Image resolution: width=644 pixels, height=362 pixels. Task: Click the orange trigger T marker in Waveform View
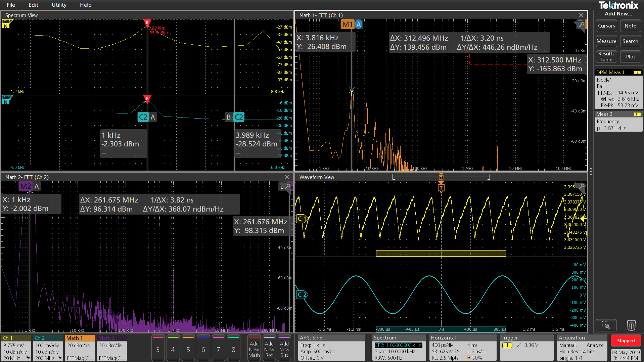click(x=441, y=188)
